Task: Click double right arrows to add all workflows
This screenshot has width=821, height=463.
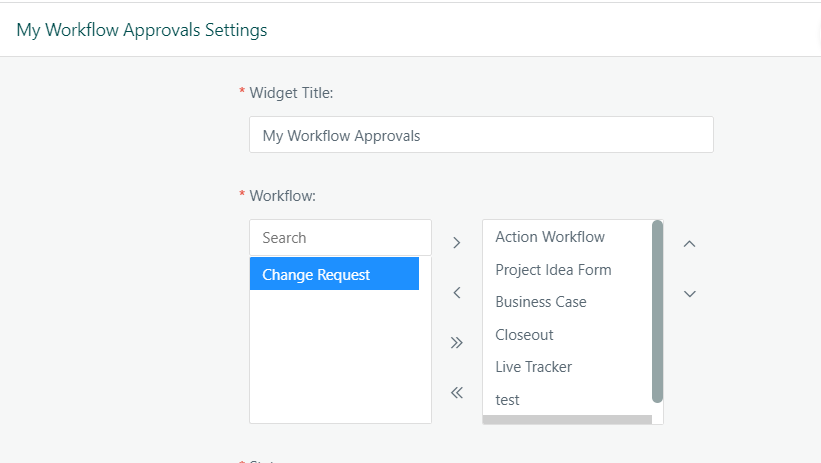Action: [x=456, y=342]
